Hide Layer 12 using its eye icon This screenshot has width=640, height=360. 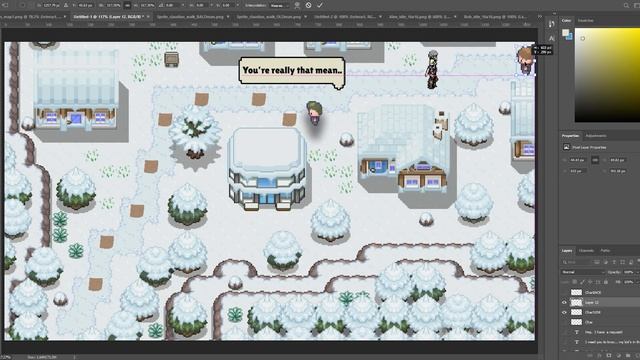click(x=564, y=302)
